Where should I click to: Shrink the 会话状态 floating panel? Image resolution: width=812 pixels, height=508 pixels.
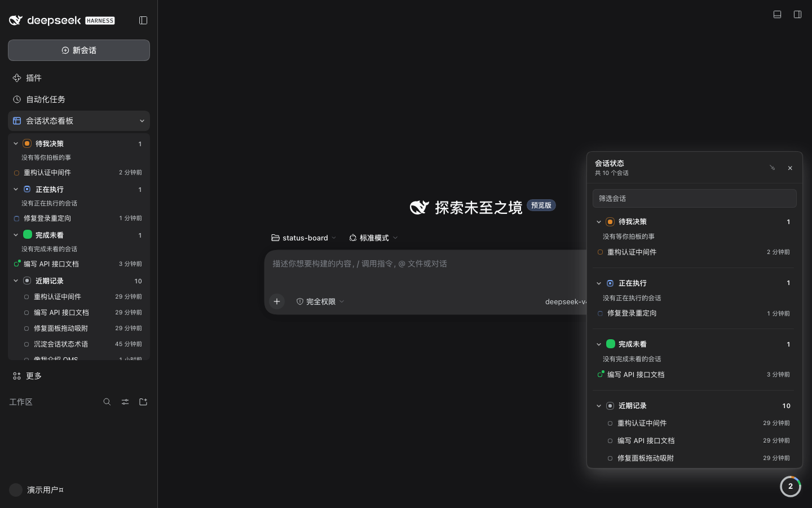pos(772,168)
